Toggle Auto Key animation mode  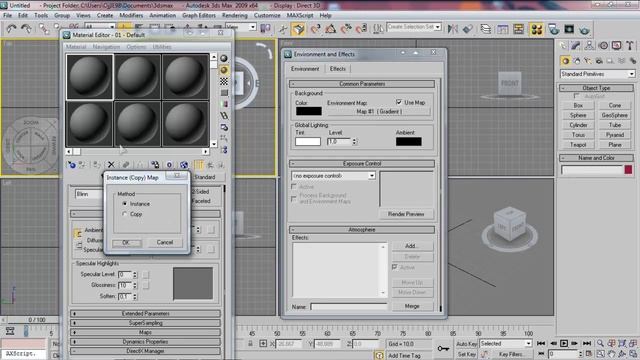point(467,344)
